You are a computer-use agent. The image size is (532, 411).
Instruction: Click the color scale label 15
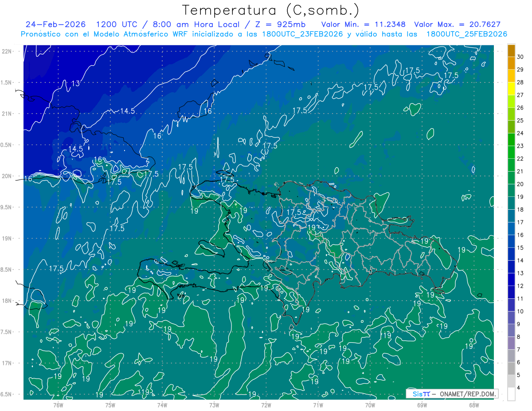click(x=520, y=247)
